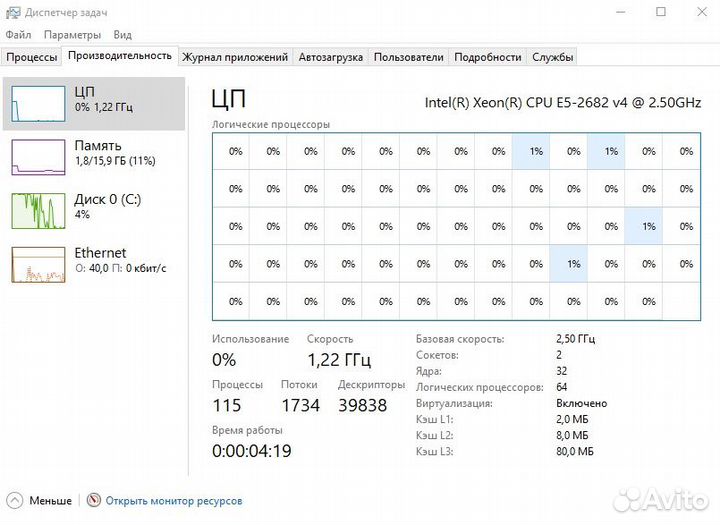
Task: Click the Кэш L2 value 8,0 МБ
Action: click(x=572, y=435)
